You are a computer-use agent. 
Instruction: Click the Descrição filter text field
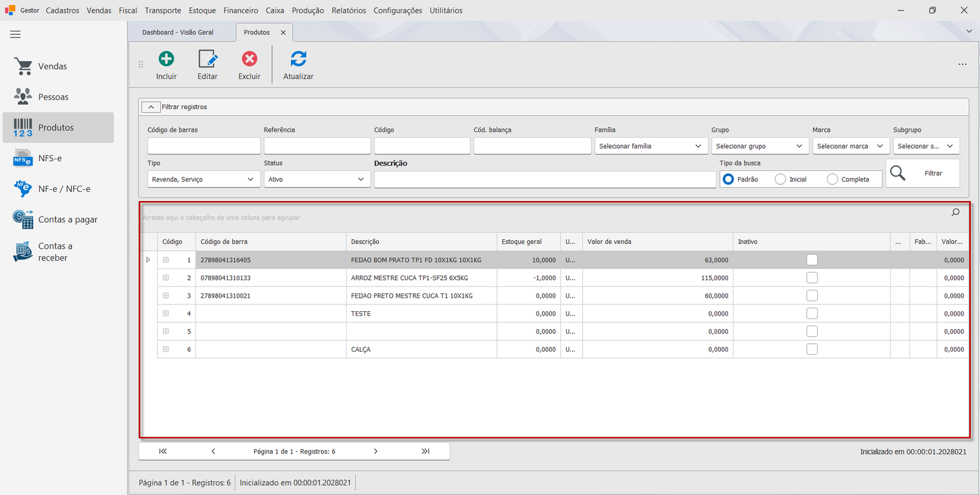(545, 179)
